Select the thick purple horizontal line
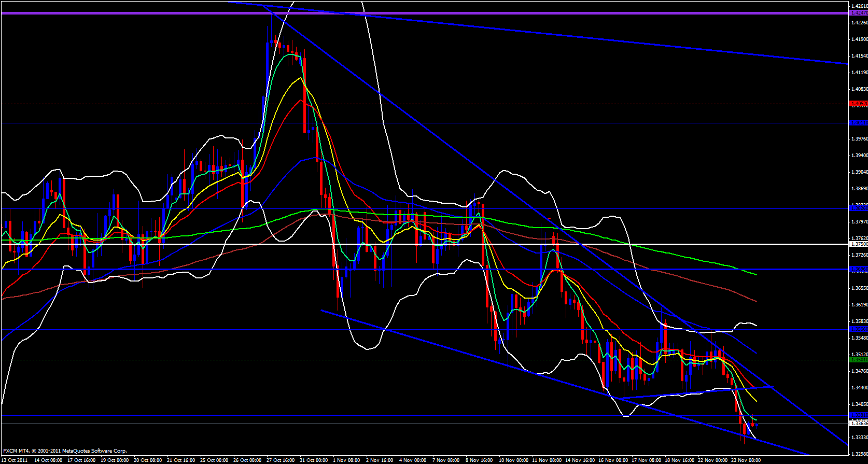 (424, 13)
